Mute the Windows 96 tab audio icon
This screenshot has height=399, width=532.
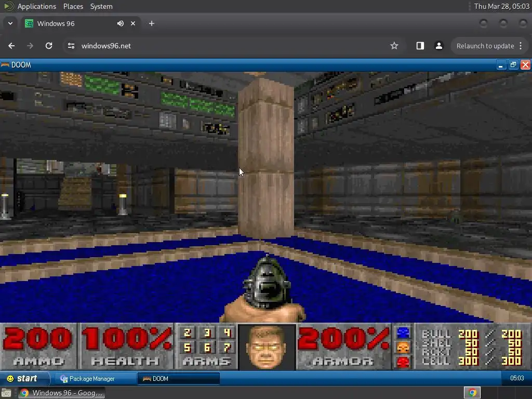pos(121,23)
